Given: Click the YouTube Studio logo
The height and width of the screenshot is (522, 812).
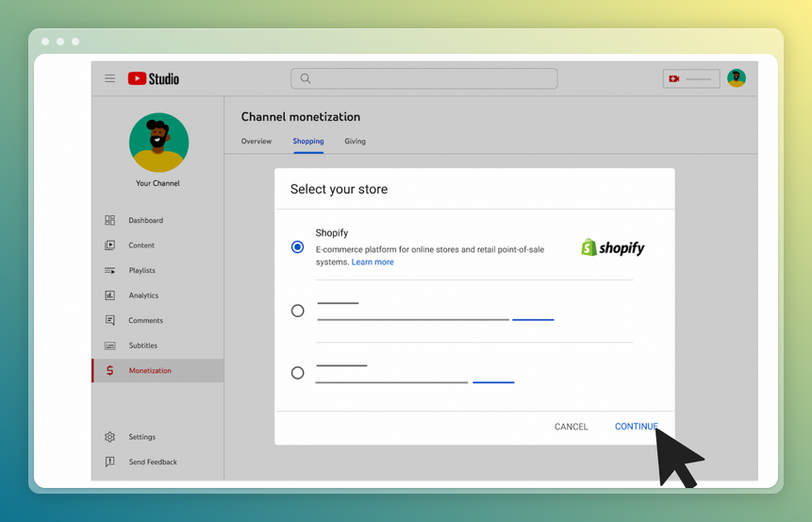Looking at the screenshot, I should [x=153, y=78].
